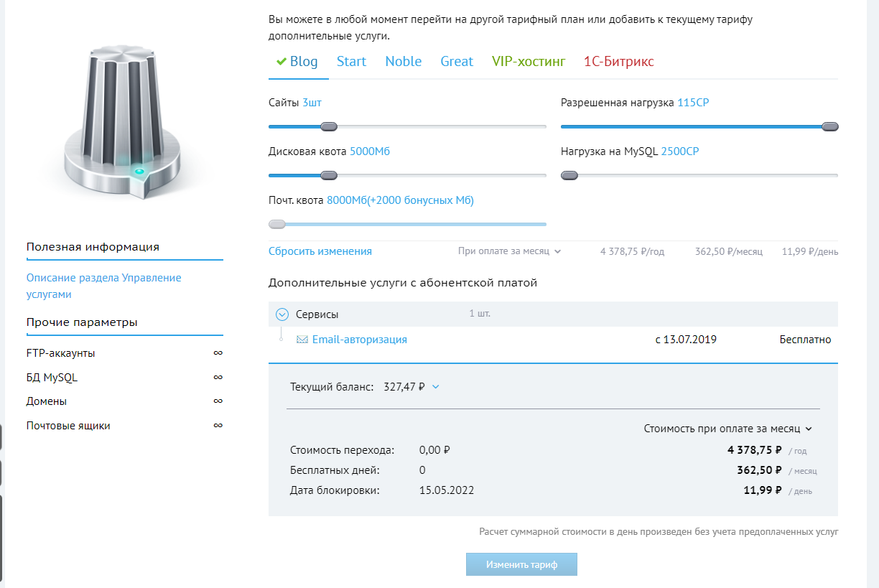The height and width of the screenshot is (588, 879).
Task: Expand the Текущий баланс dropdown arrow
Action: (435, 387)
